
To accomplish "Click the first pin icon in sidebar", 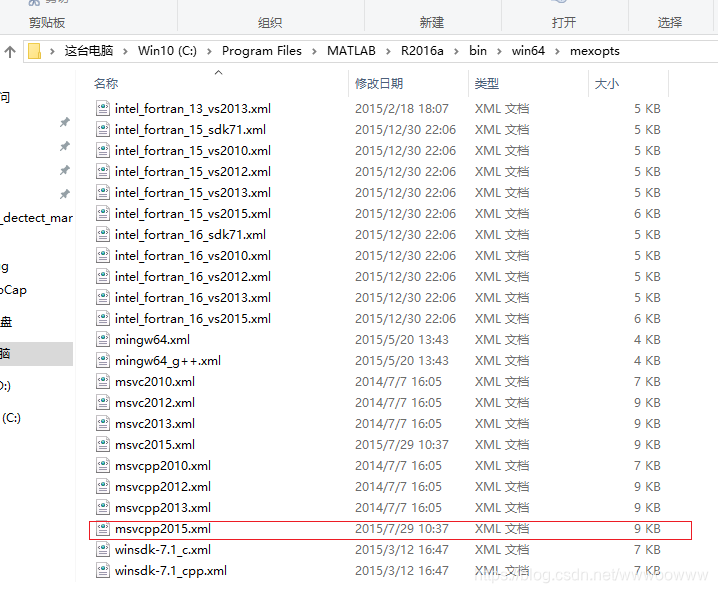I will [65, 122].
